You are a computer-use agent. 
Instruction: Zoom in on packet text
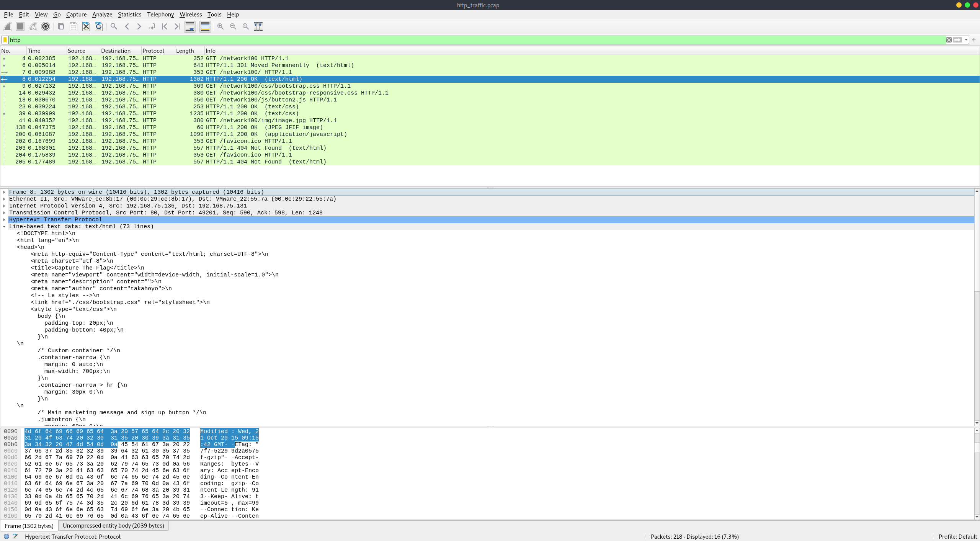(x=220, y=26)
